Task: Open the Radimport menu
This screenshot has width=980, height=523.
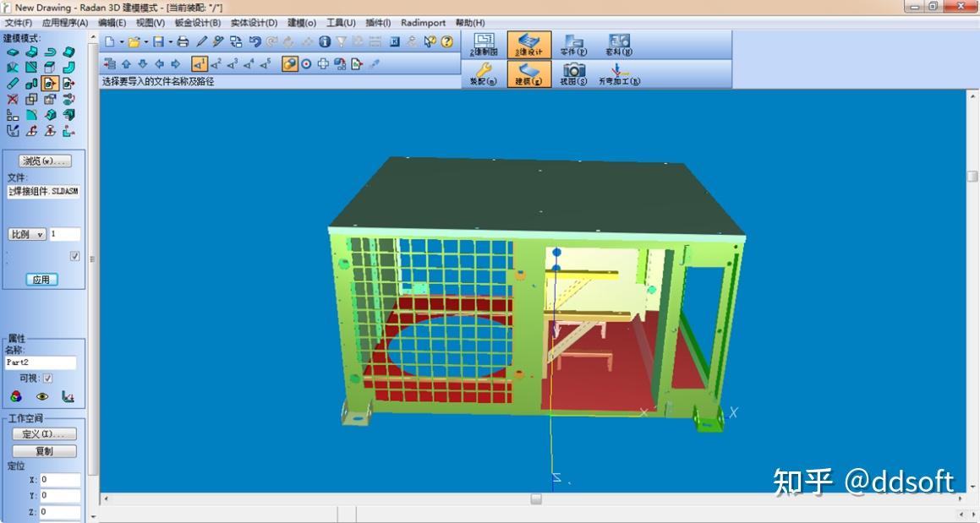Action: point(422,23)
